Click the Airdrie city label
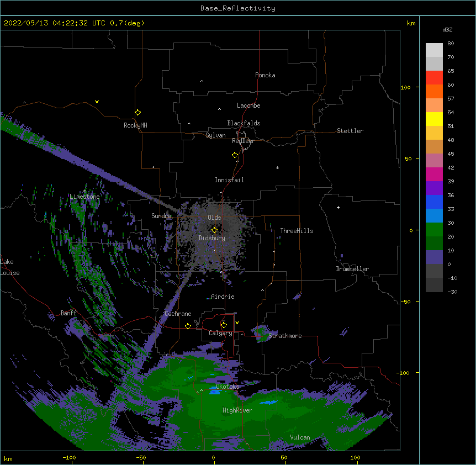Image resolution: width=476 pixels, height=465 pixels. pos(223,297)
